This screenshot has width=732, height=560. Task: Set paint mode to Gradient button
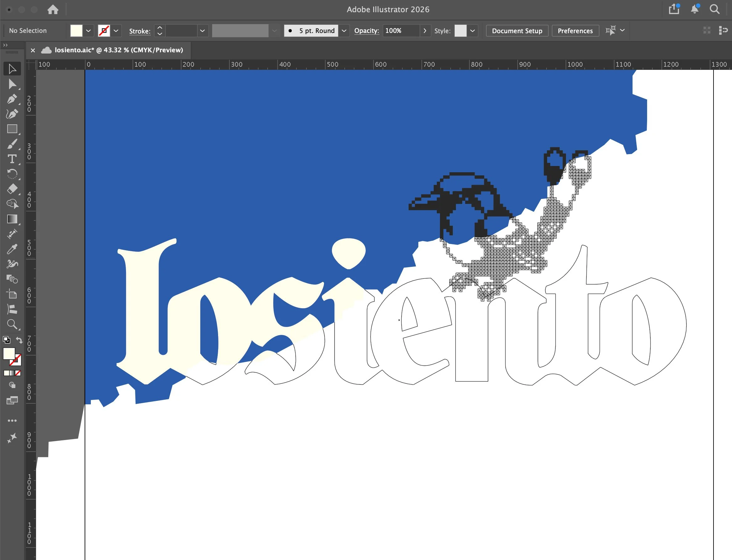click(12, 373)
